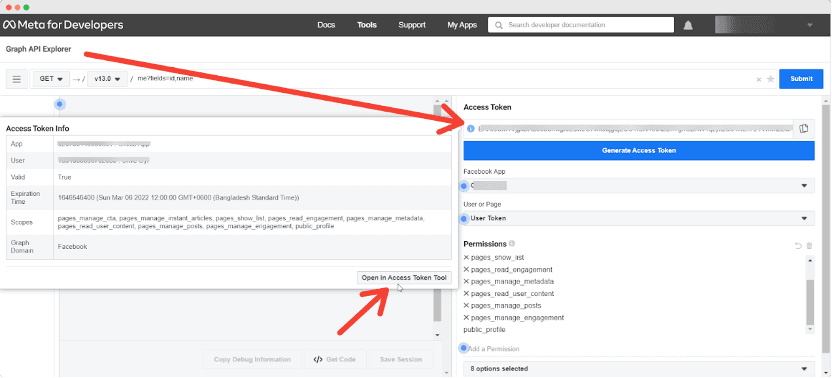Delete all permissions with the trash icon
Image resolution: width=832 pixels, height=378 pixels.
pos(809,245)
